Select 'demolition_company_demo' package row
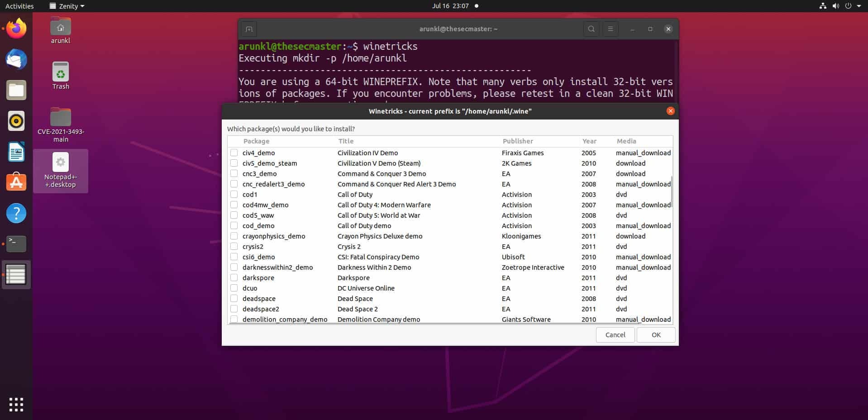868x420 pixels. click(450, 319)
